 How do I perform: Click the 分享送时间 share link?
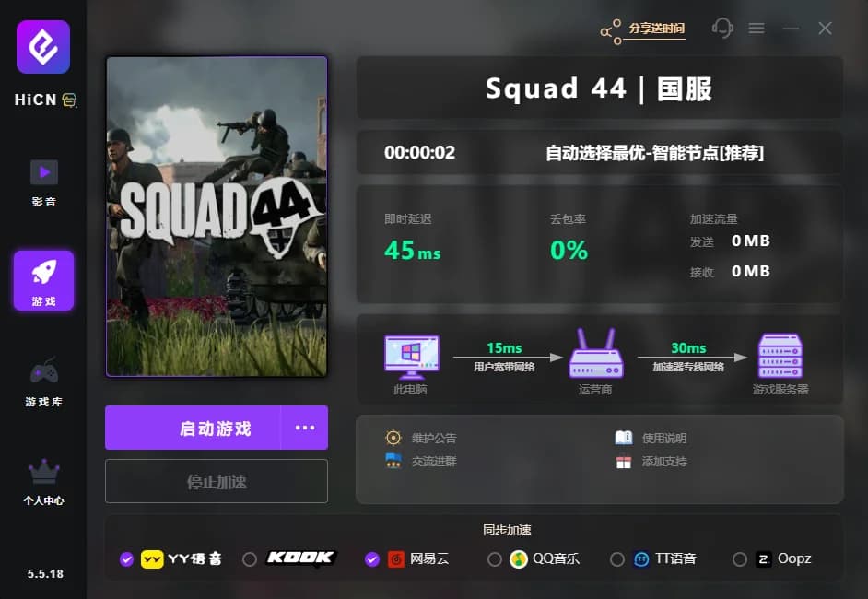point(657,29)
